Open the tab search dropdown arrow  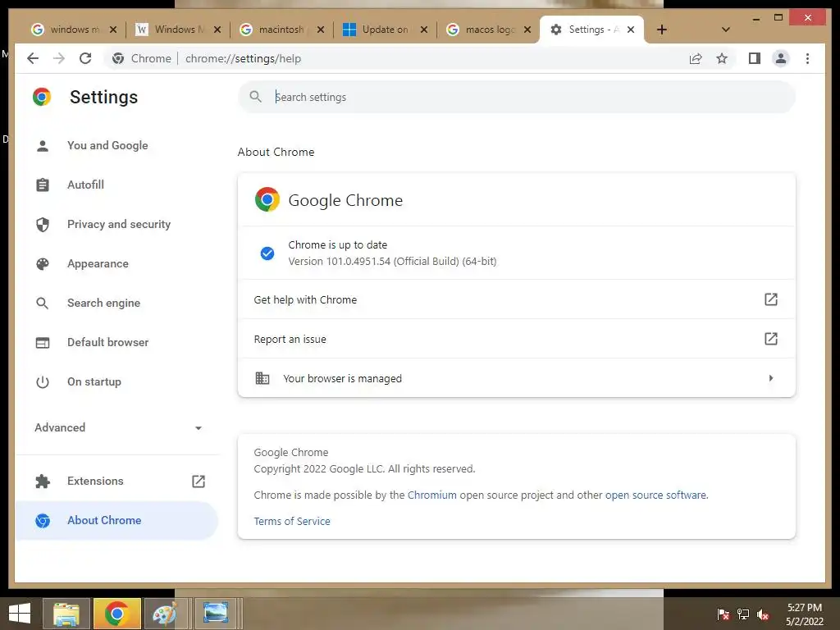pos(725,30)
